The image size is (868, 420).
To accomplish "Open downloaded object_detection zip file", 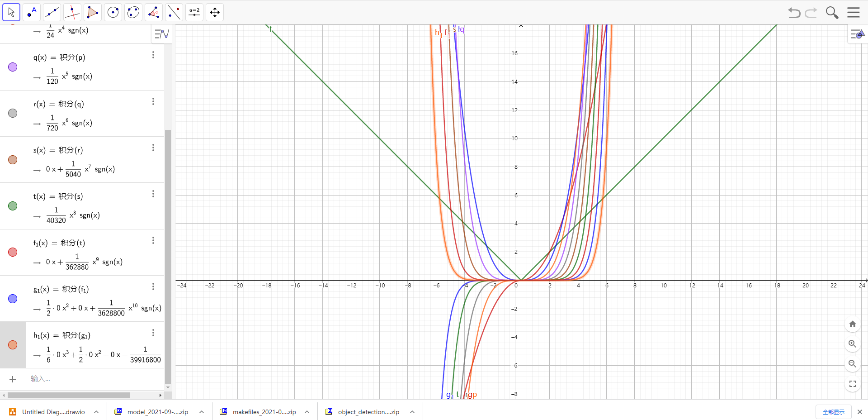I will (x=363, y=412).
